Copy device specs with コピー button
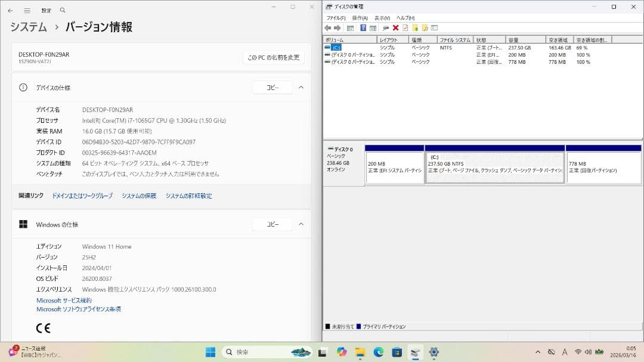This screenshot has height=362, width=644. [273, 88]
